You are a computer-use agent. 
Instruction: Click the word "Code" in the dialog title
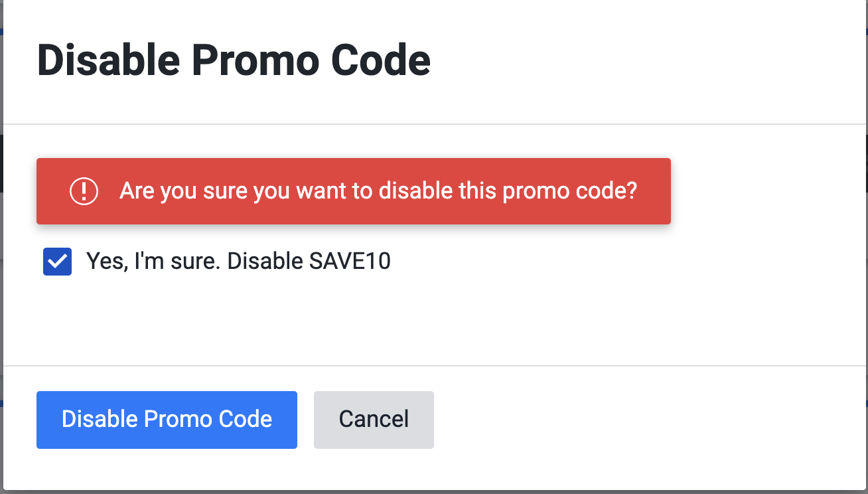381,60
